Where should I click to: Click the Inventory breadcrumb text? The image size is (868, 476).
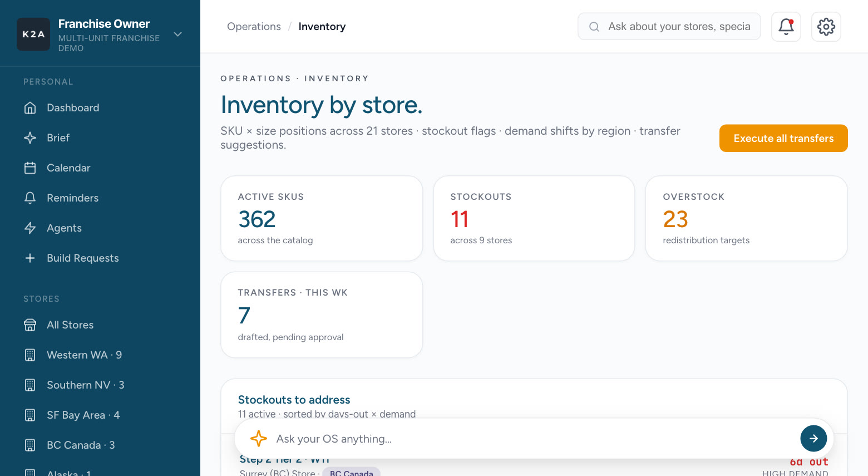tap(322, 27)
